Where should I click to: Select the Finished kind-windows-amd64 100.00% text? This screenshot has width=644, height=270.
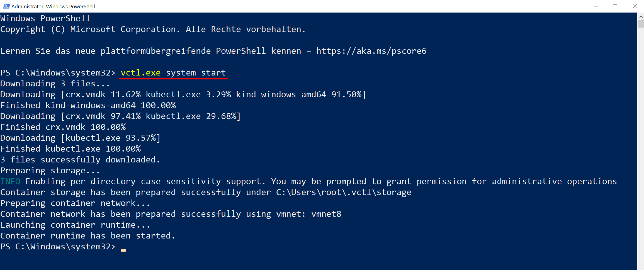[x=88, y=105]
